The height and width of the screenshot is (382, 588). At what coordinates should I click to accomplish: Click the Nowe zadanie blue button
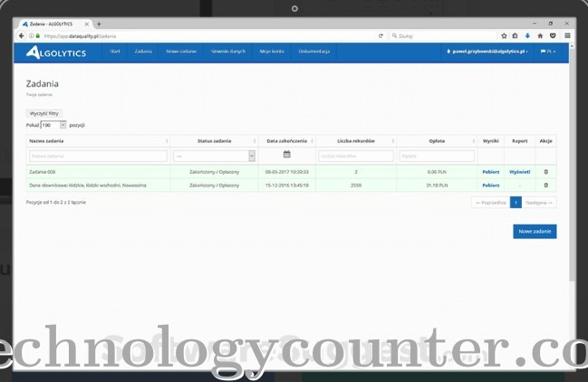(535, 232)
